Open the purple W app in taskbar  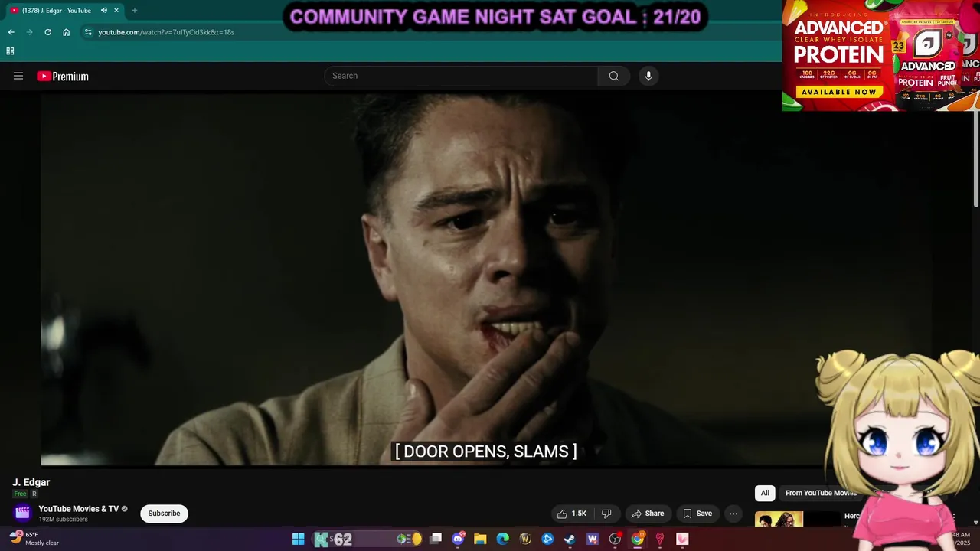pyautogui.click(x=592, y=540)
